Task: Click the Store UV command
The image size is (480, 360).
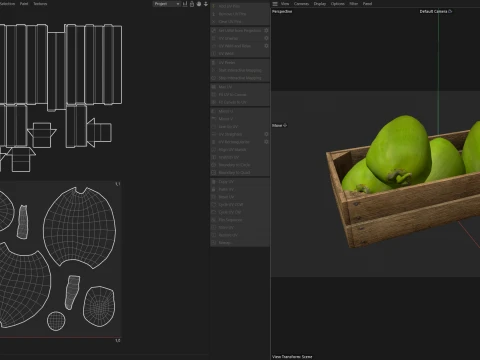Action: 240,228
